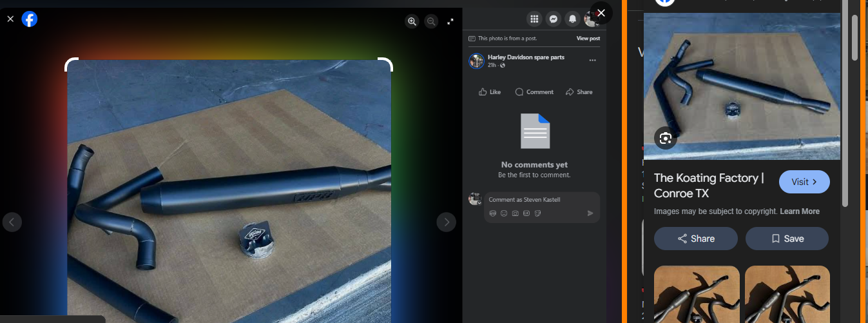Open Harley Davidson spare parts page
Screen dimensions: 868x323
[x=526, y=57]
